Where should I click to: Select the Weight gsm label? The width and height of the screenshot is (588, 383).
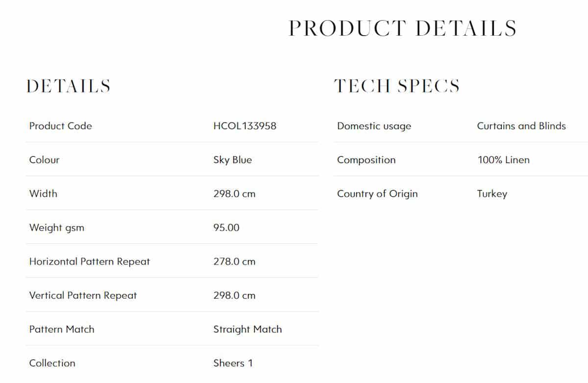[x=56, y=228]
